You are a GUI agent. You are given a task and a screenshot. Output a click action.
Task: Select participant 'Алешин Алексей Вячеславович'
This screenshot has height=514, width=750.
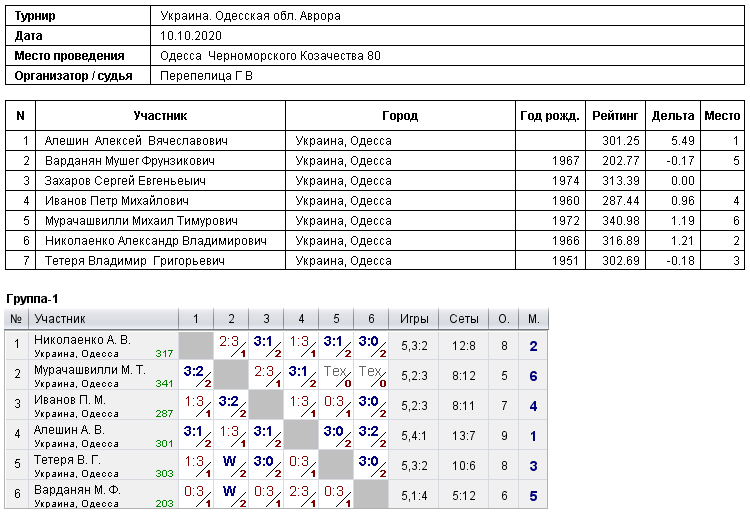[x=136, y=141]
